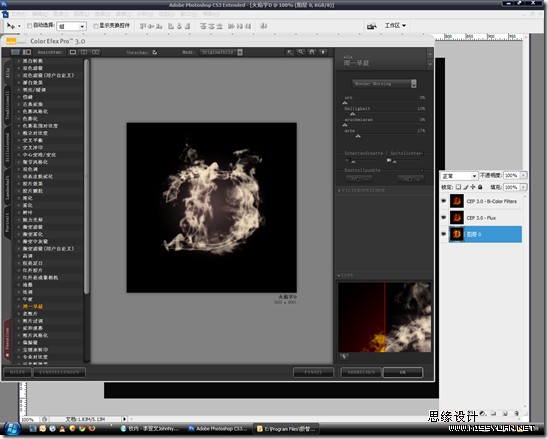Hide the CEP 3.0 - Flux layer
548x439 pixels.
pos(444,217)
